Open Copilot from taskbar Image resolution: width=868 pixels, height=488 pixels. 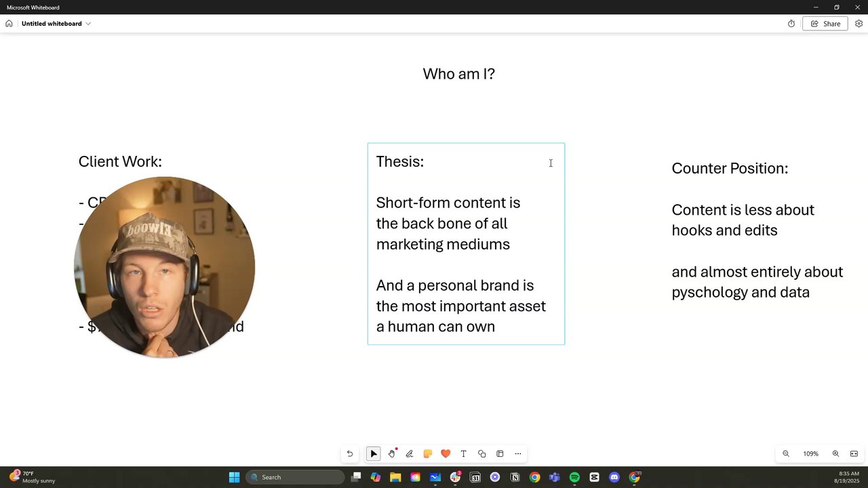[x=376, y=477]
